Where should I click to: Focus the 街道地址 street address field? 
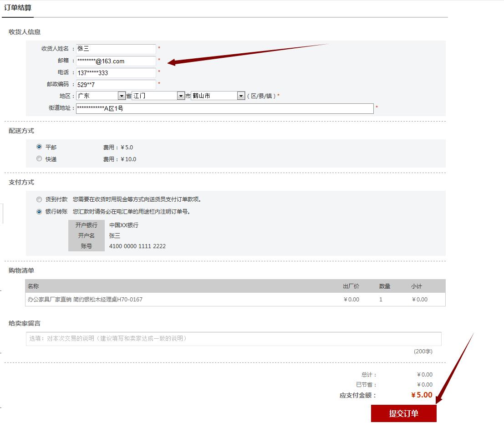[x=224, y=108]
